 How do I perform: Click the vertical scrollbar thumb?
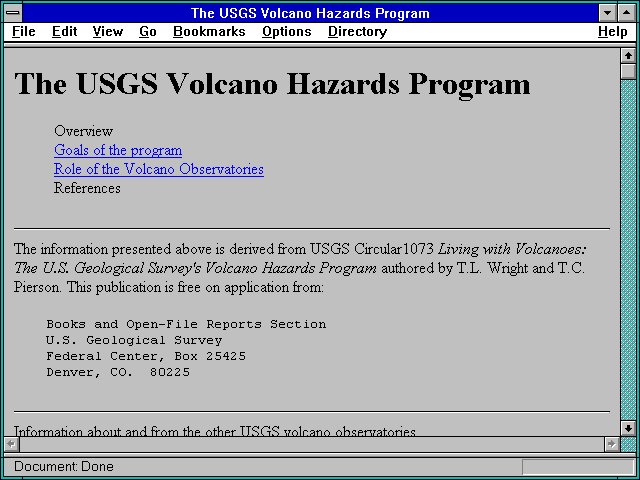coord(628,71)
